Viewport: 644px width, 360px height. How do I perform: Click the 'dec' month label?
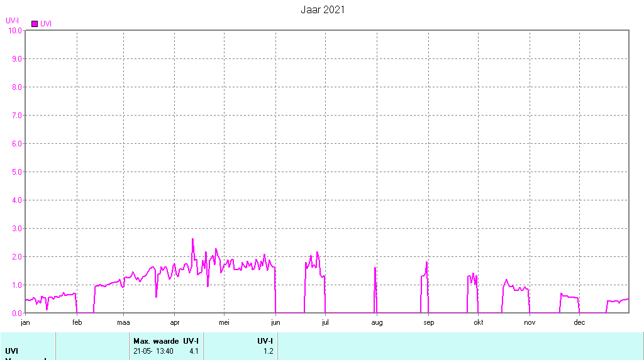point(579,323)
